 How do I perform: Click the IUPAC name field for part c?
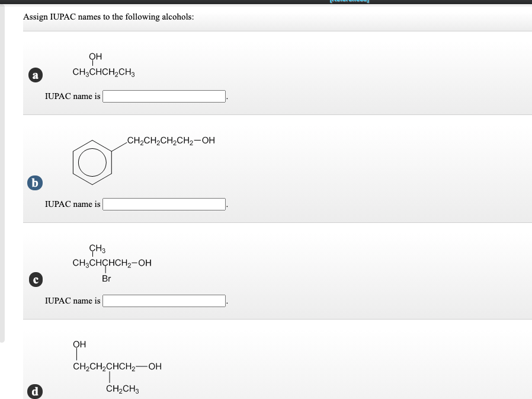tap(163, 301)
